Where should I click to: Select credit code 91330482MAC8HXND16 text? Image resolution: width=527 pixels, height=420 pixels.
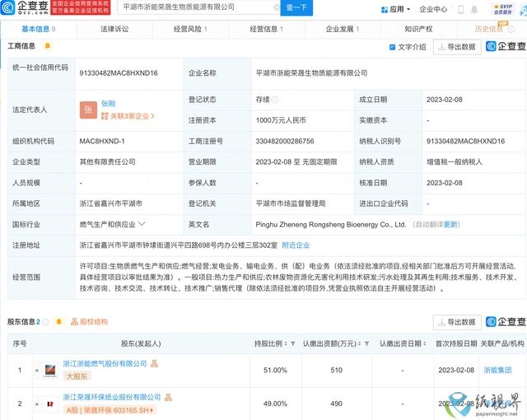119,73
